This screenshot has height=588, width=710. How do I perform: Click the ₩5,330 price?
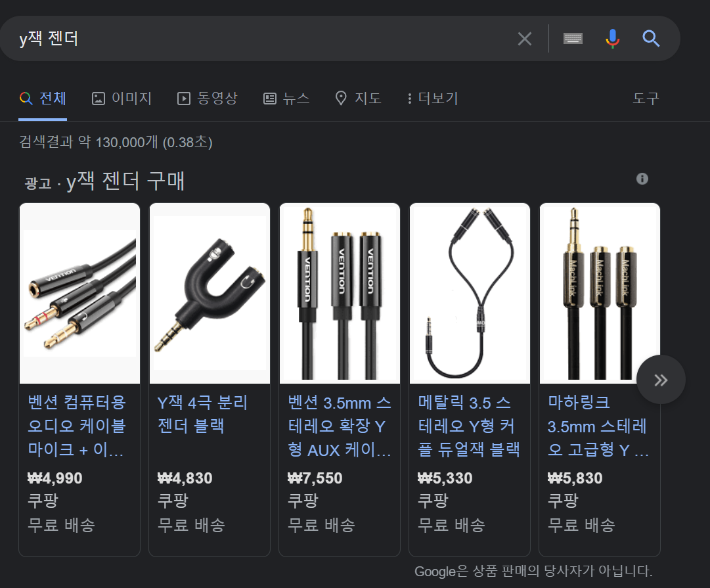(x=445, y=478)
